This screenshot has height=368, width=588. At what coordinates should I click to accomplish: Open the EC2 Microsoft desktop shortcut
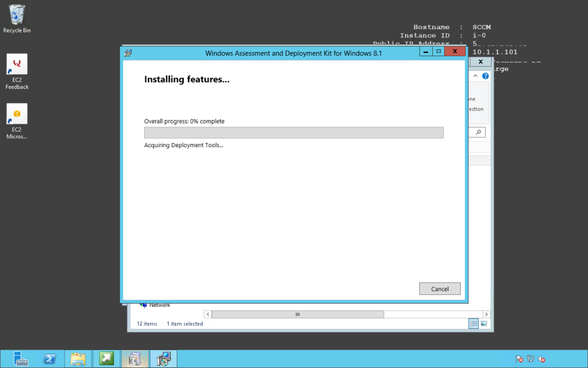point(16,114)
